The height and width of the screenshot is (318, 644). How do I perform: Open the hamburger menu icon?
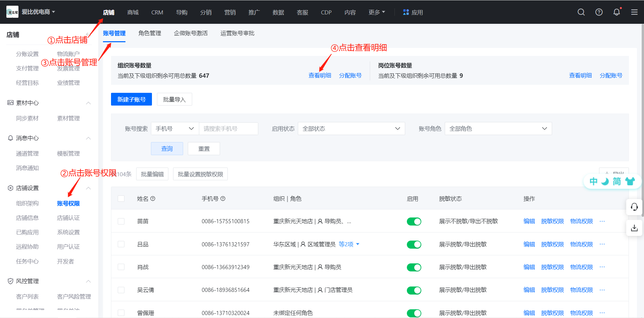coord(634,12)
